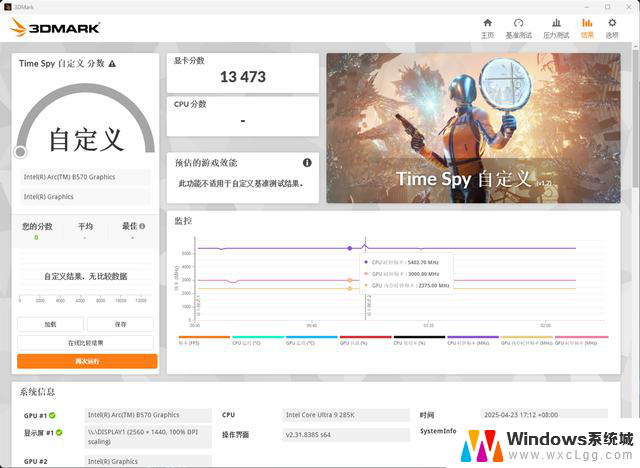Click the orange 再次运行 run again button
The image size is (640, 468).
coord(87,361)
